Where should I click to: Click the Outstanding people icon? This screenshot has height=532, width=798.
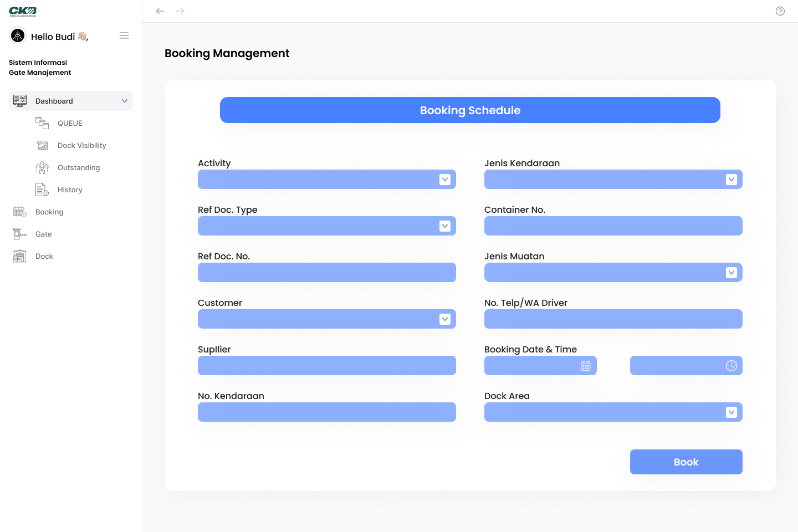[x=42, y=167]
